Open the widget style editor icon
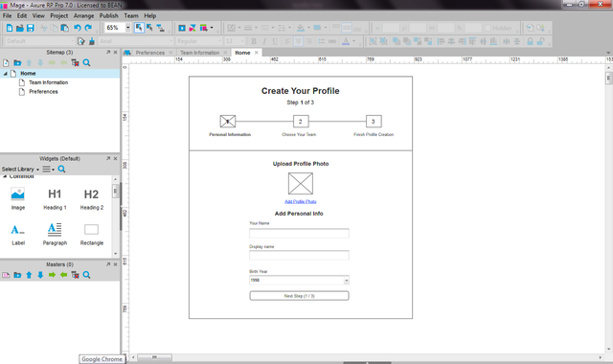 pos(80,41)
